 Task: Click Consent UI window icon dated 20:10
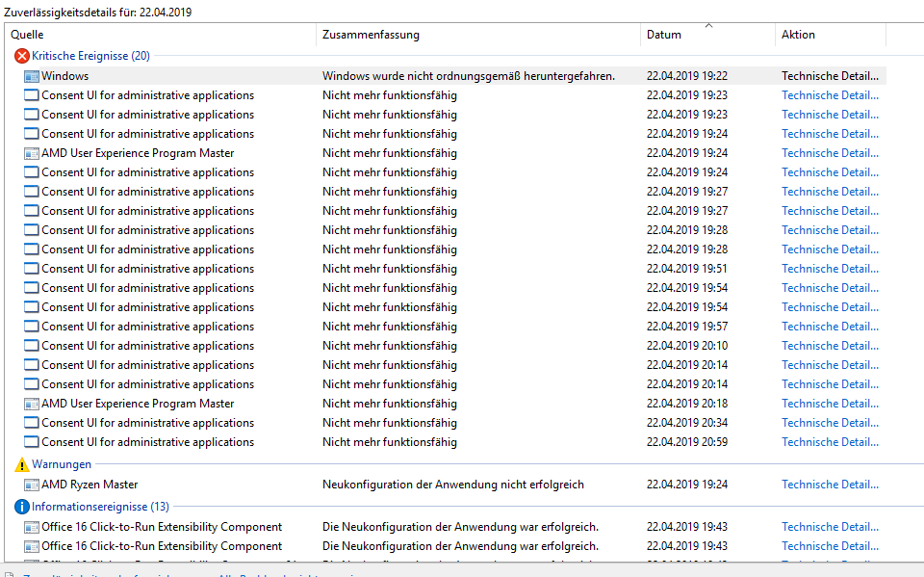pyautogui.click(x=31, y=347)
